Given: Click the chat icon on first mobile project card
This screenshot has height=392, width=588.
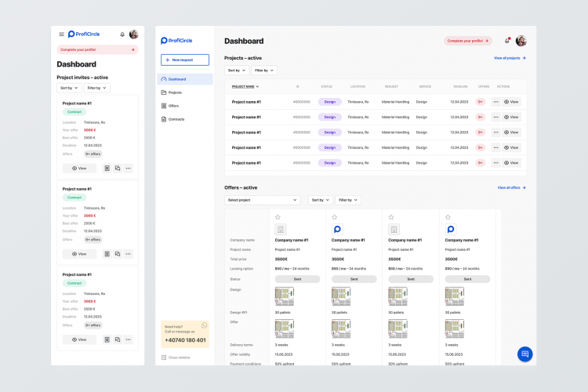Looking at the screenshot, I should point(118,168).
